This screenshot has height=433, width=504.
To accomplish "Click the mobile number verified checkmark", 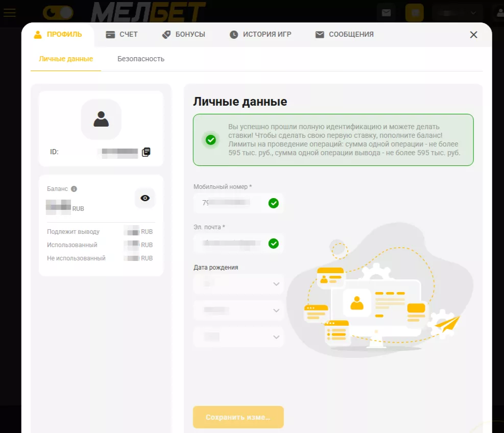I will (274, 203).
